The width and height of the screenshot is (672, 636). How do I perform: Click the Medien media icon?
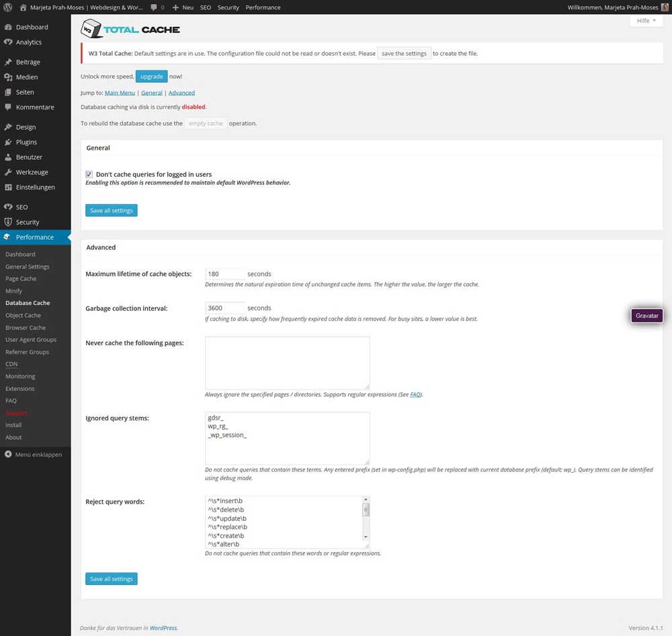(x=8, y=77)
